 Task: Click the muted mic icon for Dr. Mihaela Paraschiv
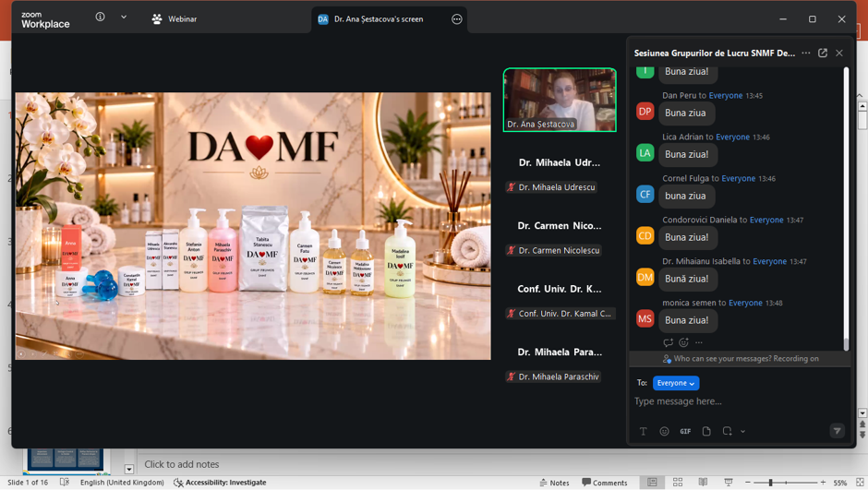[511, 376]
